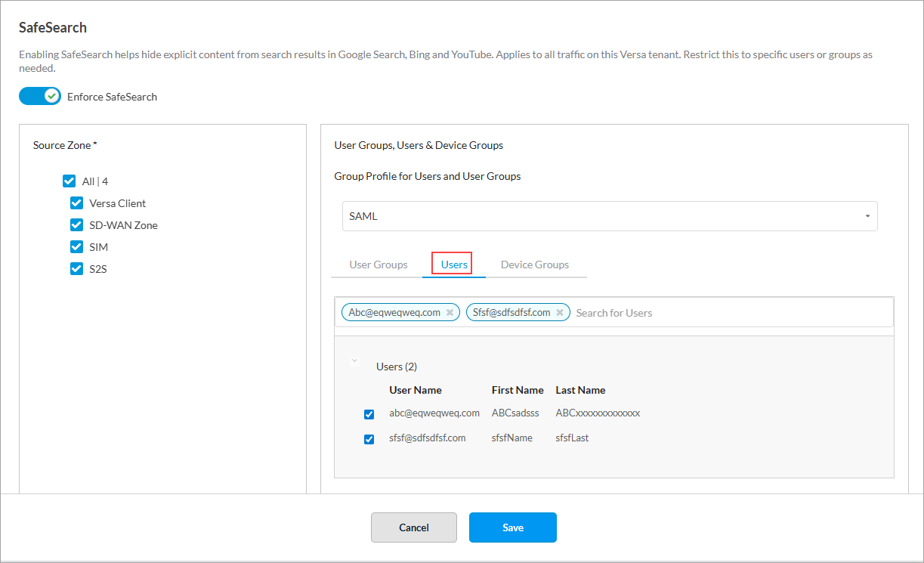Uncheck the Versa Client zone checkbox
Image resolution: width=924 pixels, height=563 pixels.
coord(76,203)
